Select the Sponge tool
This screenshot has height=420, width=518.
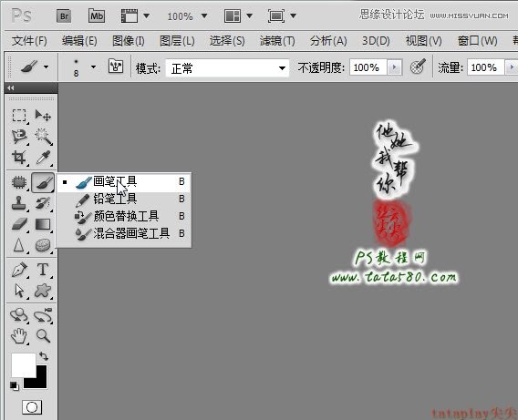(43, 245)
